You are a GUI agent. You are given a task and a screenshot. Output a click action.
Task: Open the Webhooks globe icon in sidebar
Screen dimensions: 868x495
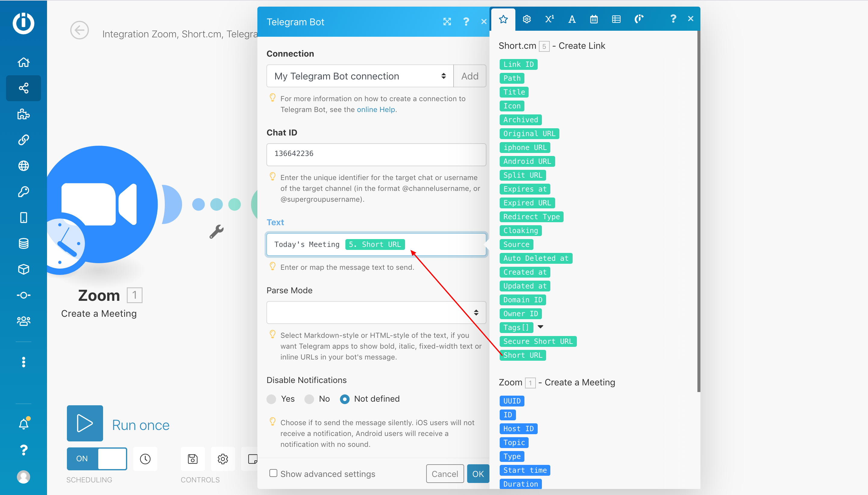pyautogui.click(x=24, y=166)
